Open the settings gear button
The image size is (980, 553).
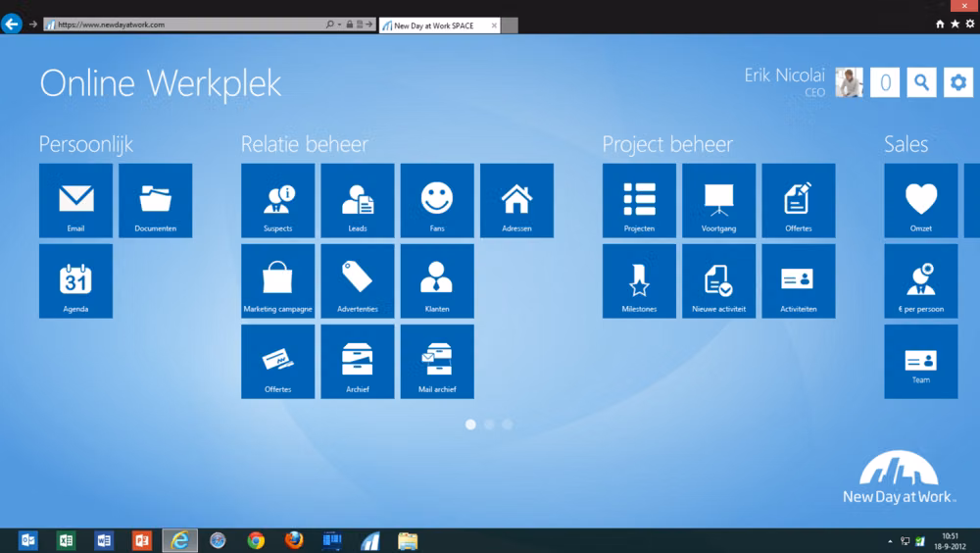click(x=958, y=82)
